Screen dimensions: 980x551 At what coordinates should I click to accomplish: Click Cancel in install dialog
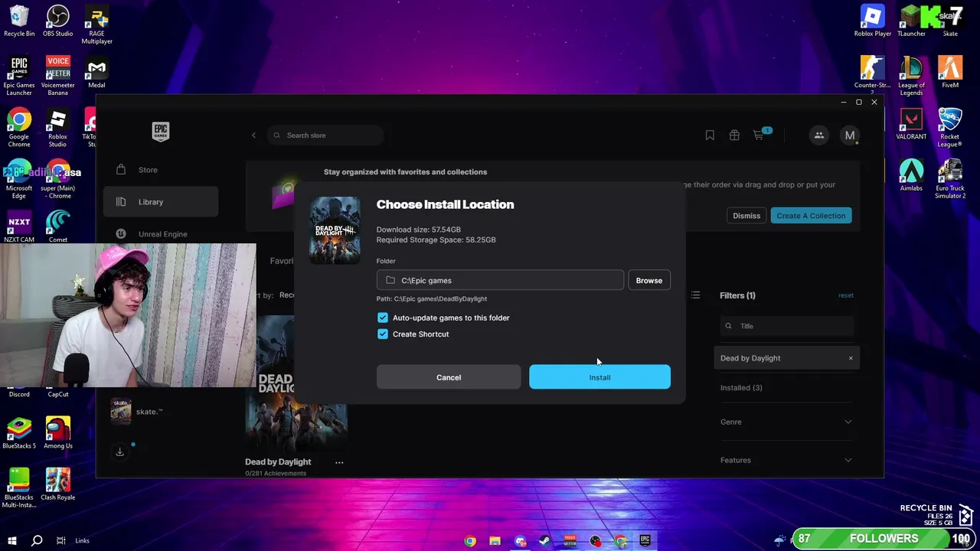(x=449, y=377)
